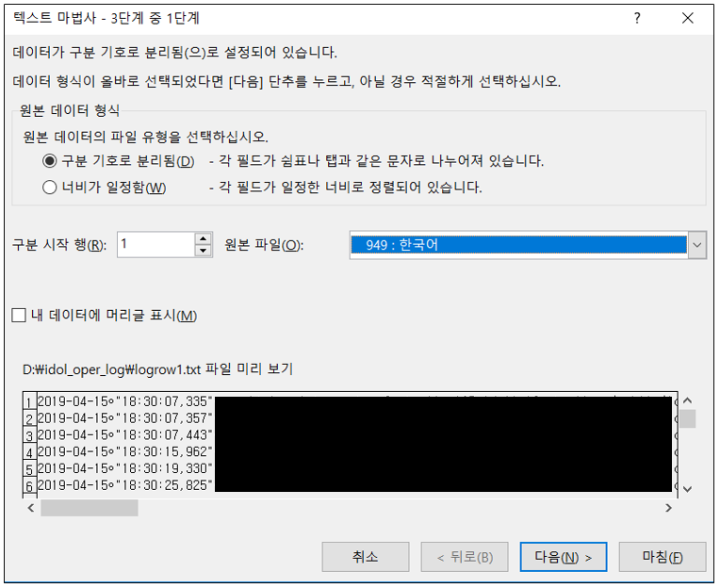
Task: Click preview horizontal scrollbar left arrow
Action: [31, 508]
